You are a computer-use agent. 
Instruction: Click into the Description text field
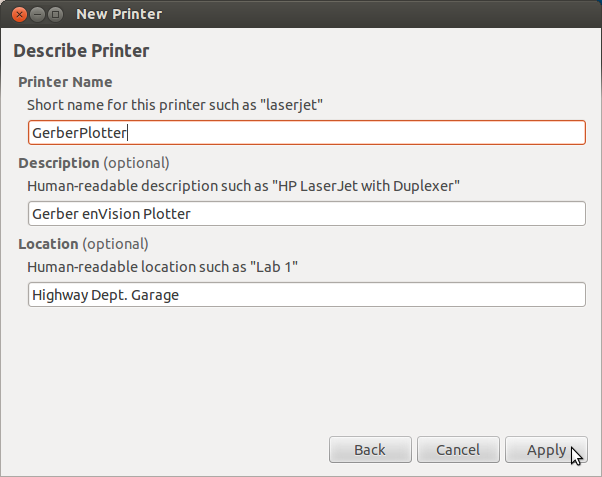[x=307, y=214]
